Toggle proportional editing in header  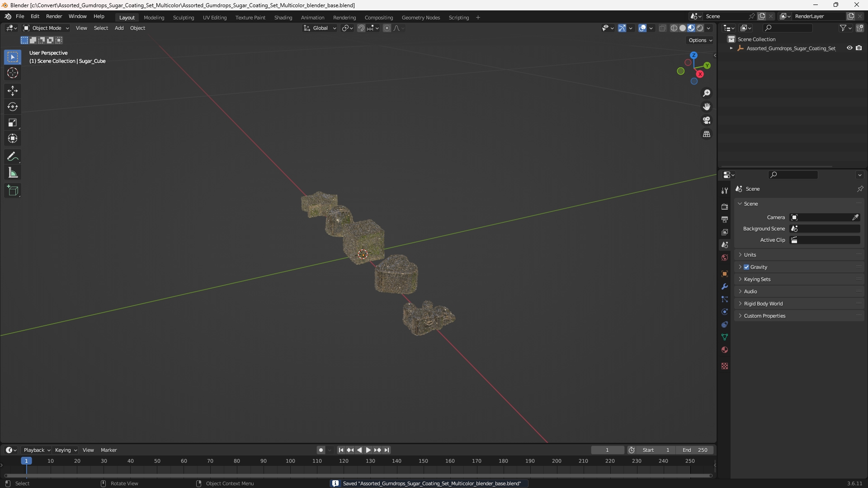click(x=387, y=28)
